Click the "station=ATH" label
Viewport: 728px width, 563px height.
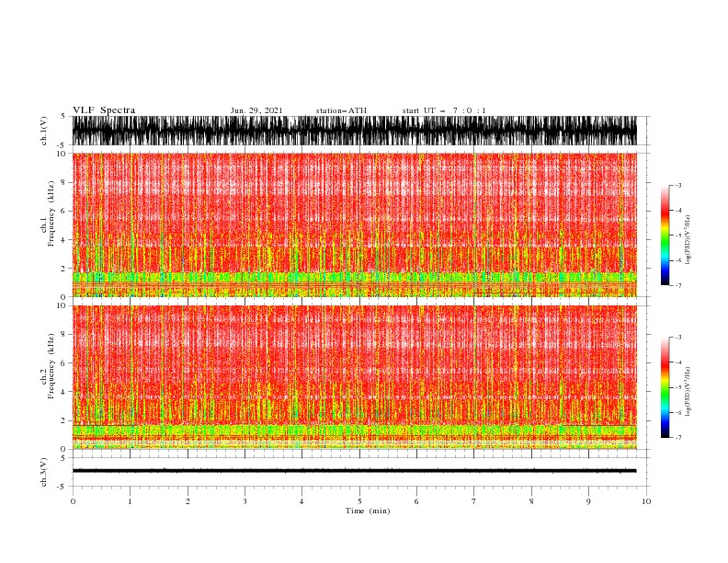341,110
